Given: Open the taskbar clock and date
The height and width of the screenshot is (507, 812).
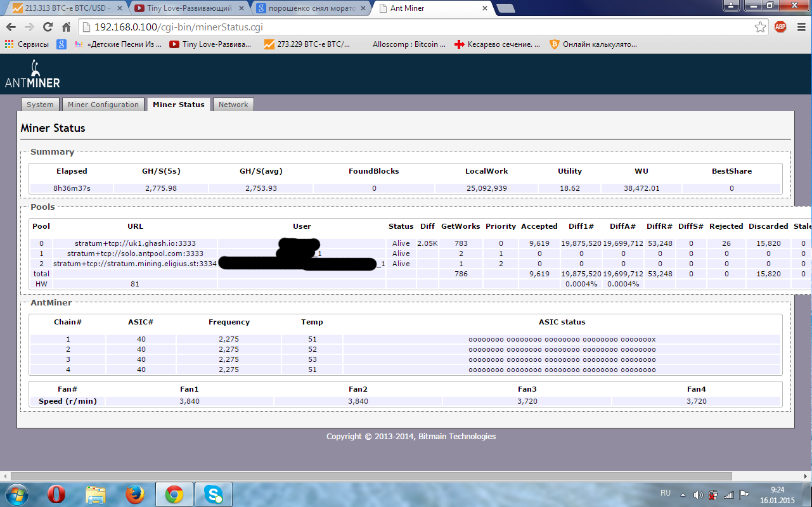Looking at the screenshot, I should tap(778, 494).
